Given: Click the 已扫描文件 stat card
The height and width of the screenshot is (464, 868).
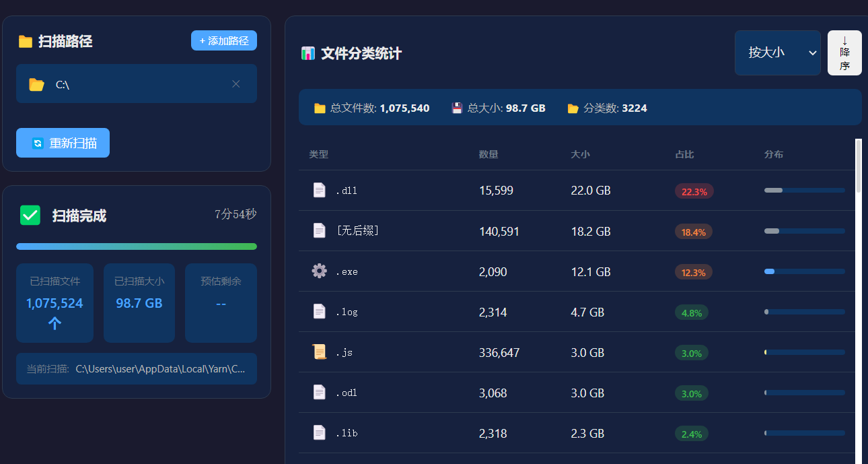Looking at the screenshot, I should pyautogui.click(x=55, y=303).
